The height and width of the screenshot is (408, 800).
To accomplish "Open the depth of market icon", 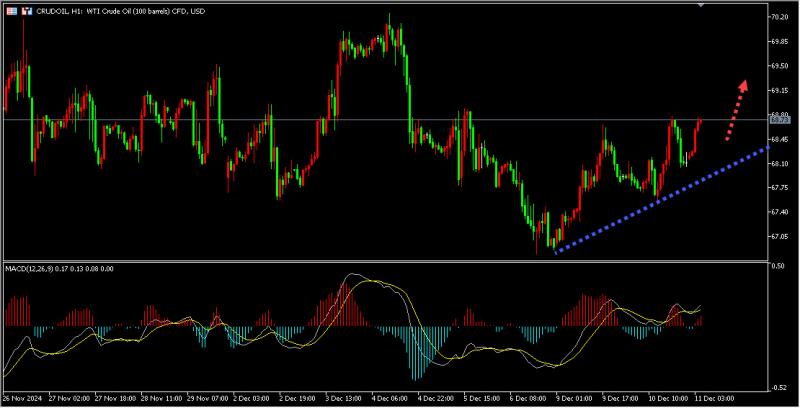I will (12, 11).
